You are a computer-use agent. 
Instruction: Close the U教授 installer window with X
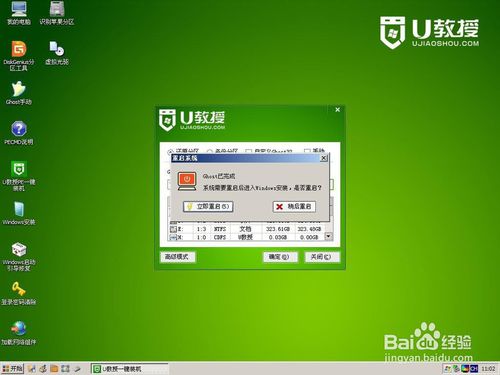point(337,110)
